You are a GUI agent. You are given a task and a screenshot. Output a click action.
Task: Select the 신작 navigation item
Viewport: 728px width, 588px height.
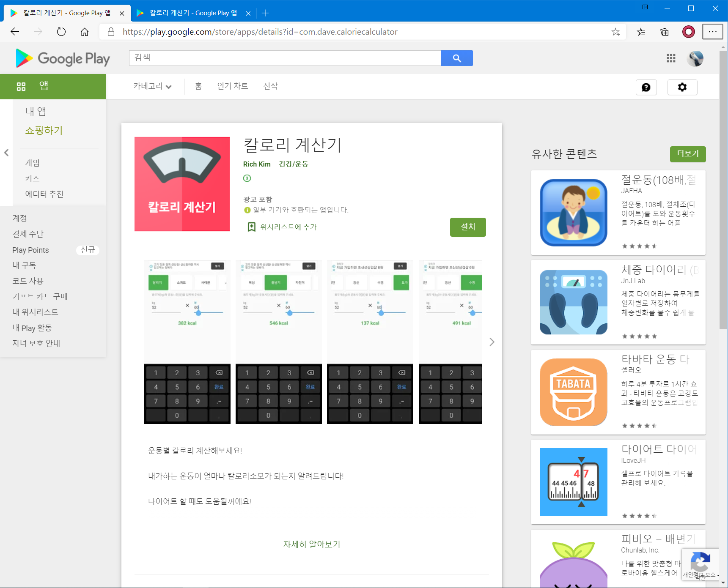click(271, 86)
